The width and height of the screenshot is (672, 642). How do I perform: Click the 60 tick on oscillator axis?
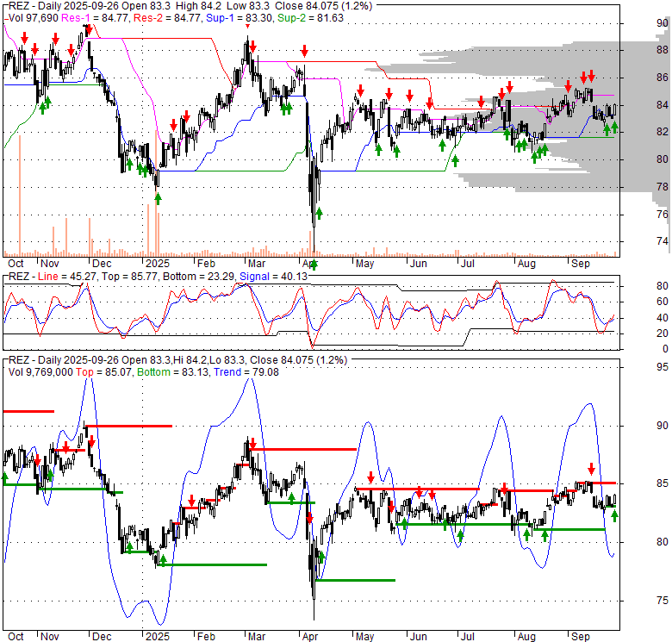click(663, 302)
